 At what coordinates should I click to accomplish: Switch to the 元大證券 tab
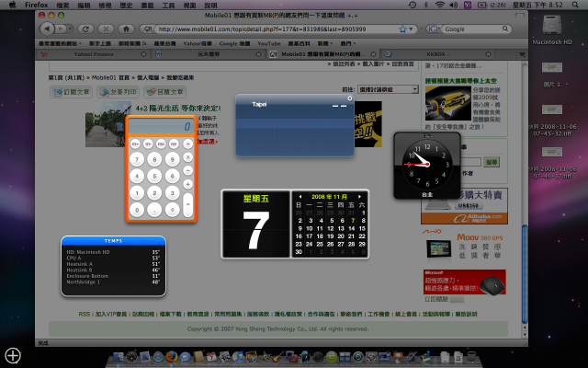(x=209, y=54)
